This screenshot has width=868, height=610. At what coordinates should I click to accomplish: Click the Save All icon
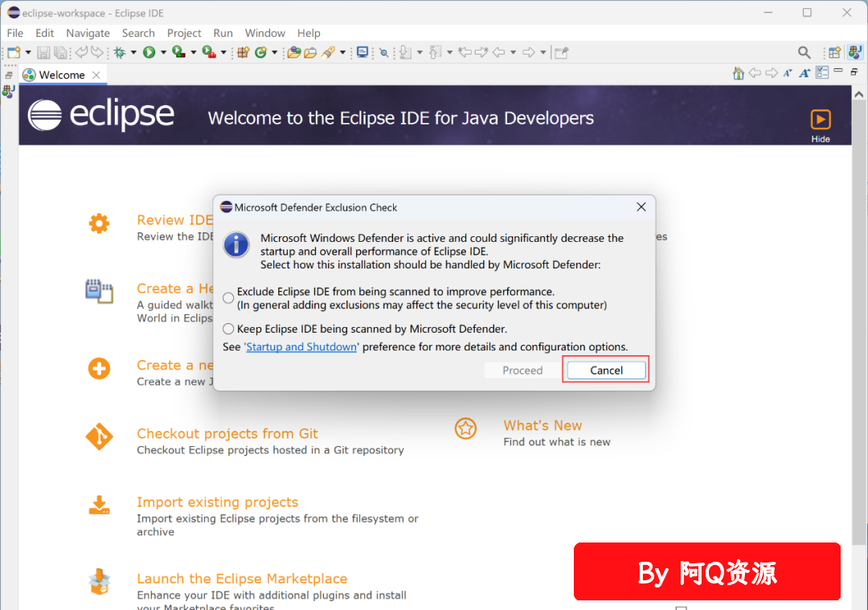59,52
